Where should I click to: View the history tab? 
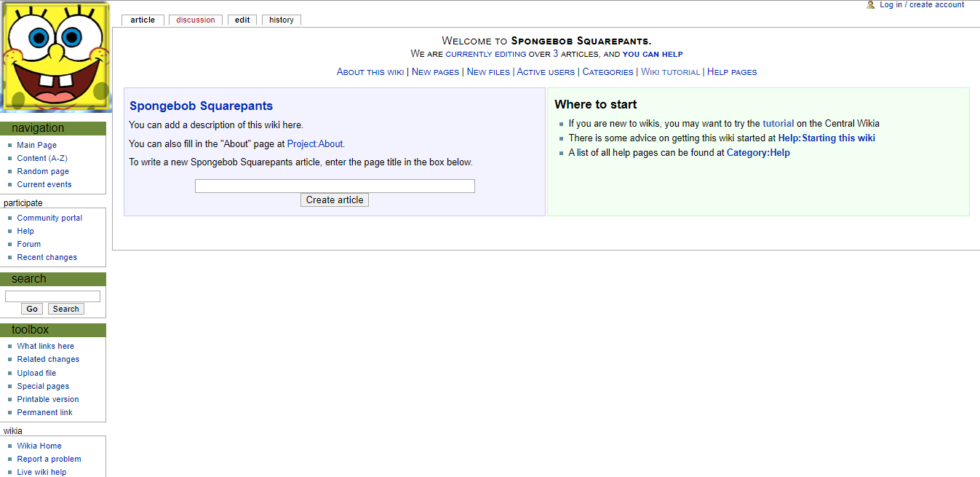pos(282,20)
